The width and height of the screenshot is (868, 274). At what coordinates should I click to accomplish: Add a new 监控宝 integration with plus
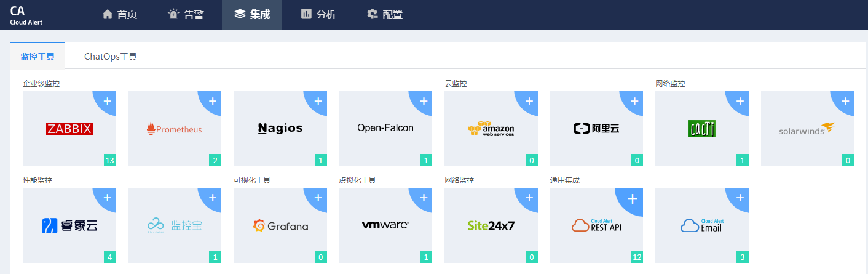213,198
